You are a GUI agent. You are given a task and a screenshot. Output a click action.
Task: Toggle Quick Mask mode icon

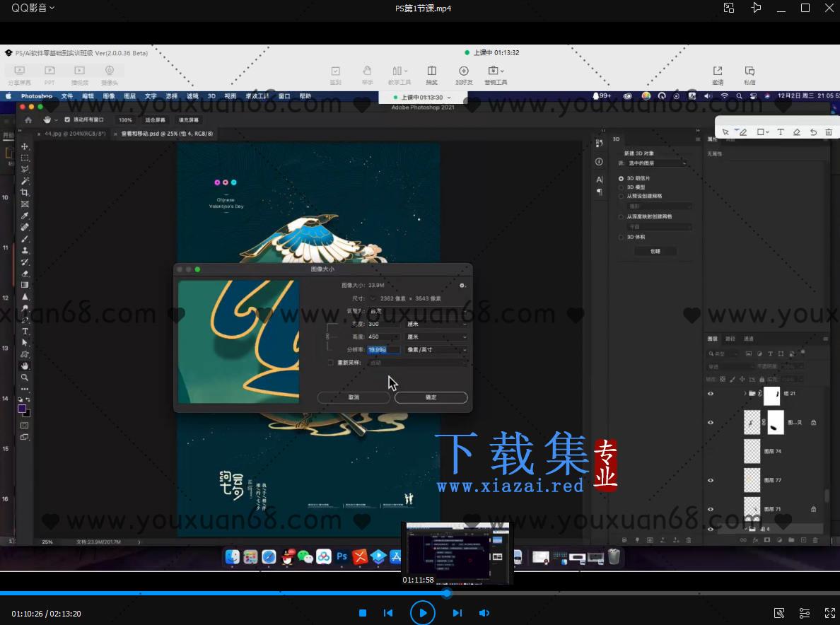(25, 425)
